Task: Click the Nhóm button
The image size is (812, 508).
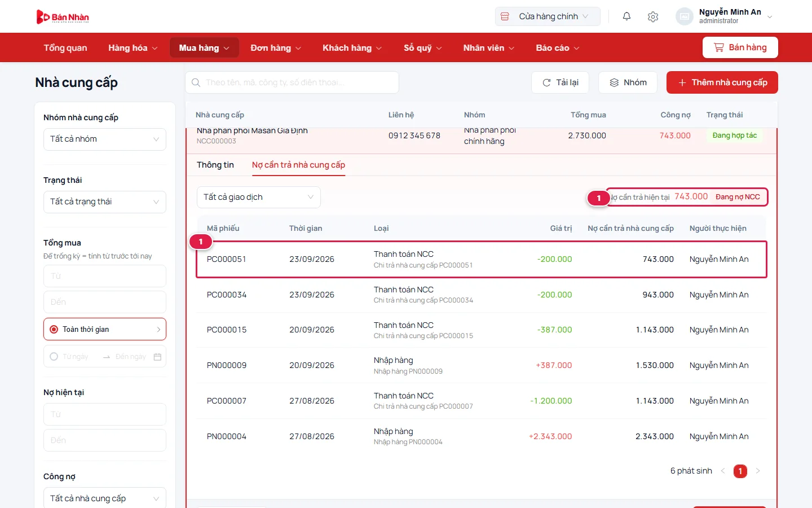Action: 628,82
